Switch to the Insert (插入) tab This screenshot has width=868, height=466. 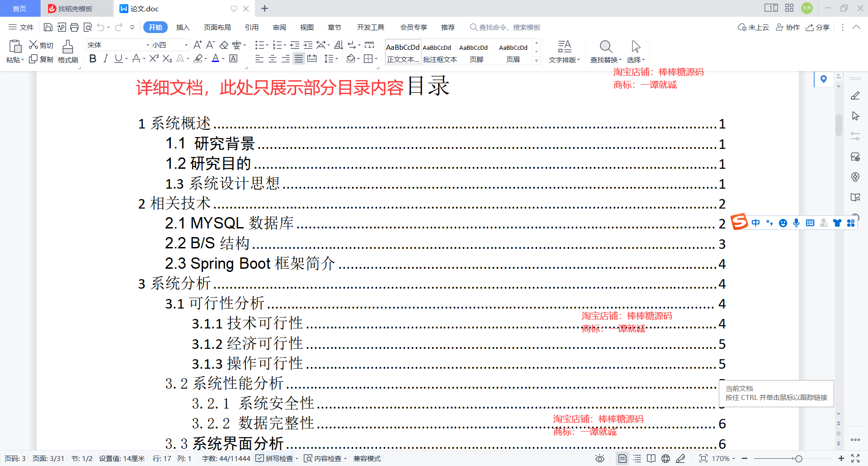tap(183, 27)
